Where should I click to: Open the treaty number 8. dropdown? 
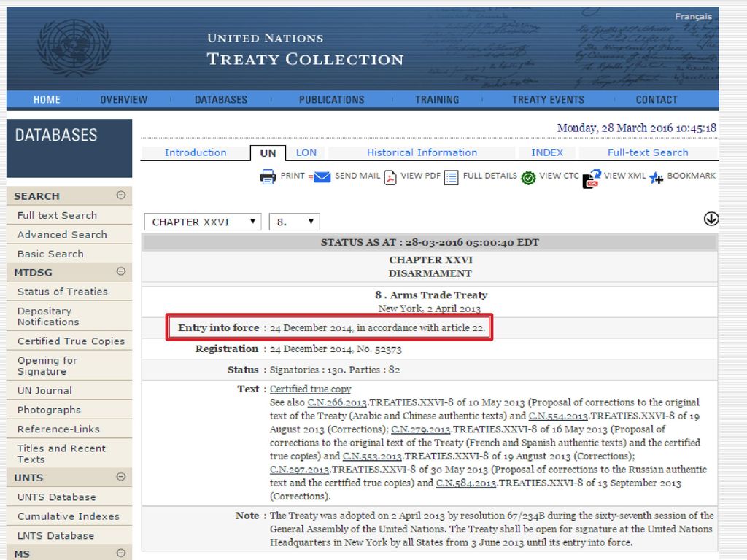pos(295,222)
